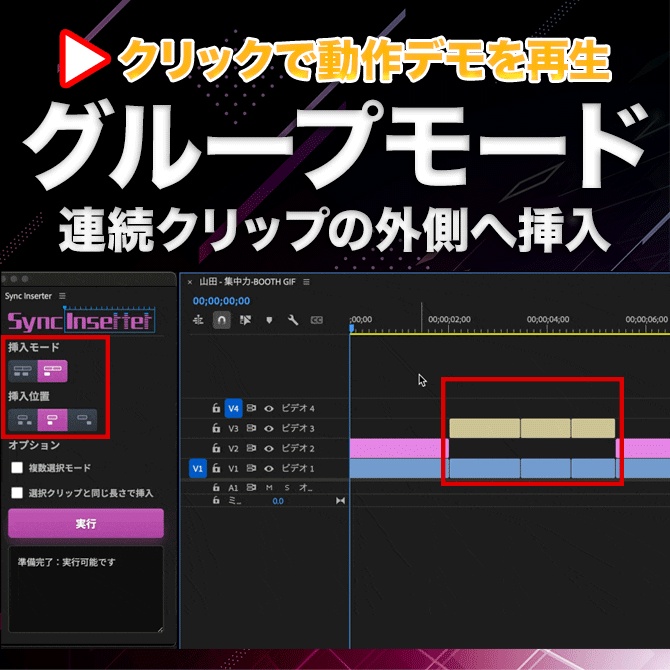Toggle the lock on the mix track

pos(216,500)
